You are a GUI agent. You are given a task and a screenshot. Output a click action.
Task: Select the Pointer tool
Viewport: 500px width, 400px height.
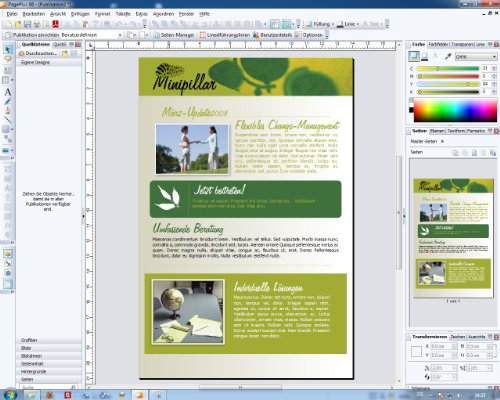(7, 50)
